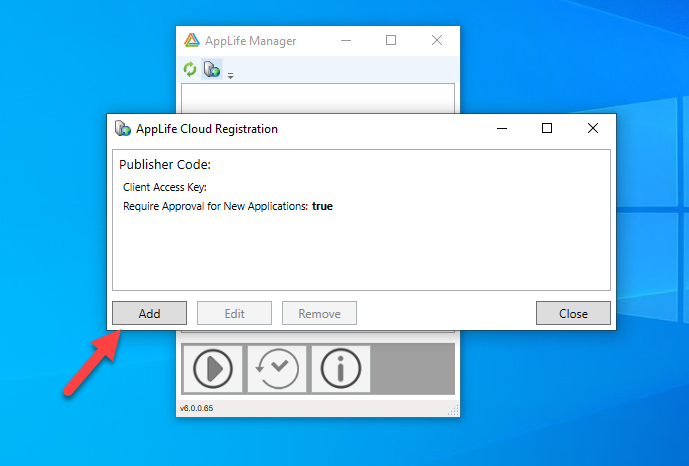Minimize the AppLife Cloud Registration dialog
The image size is (689, 466).
pyautogui.click(x=500, y=128)
